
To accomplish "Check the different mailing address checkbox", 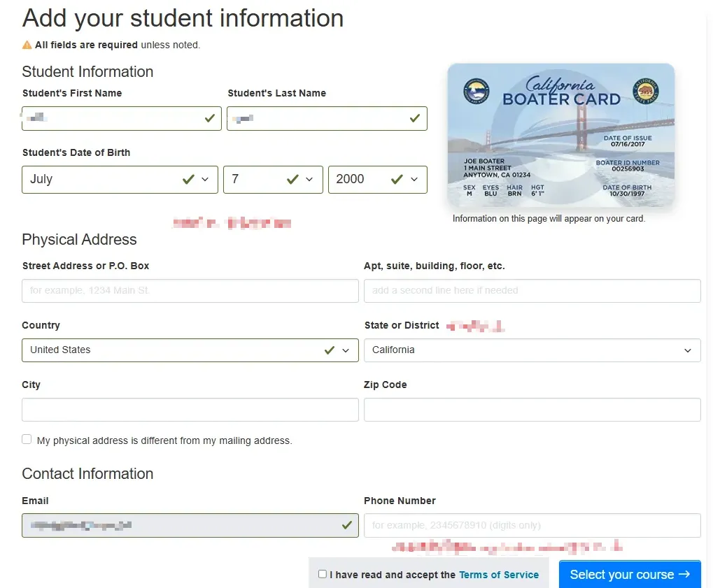I will coord(27,440).
